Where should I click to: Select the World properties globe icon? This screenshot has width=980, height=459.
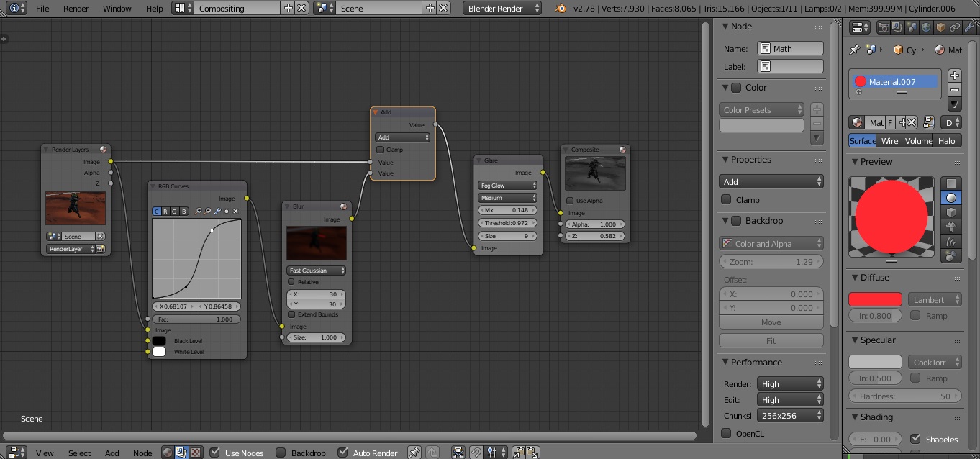tap(926, 27)
